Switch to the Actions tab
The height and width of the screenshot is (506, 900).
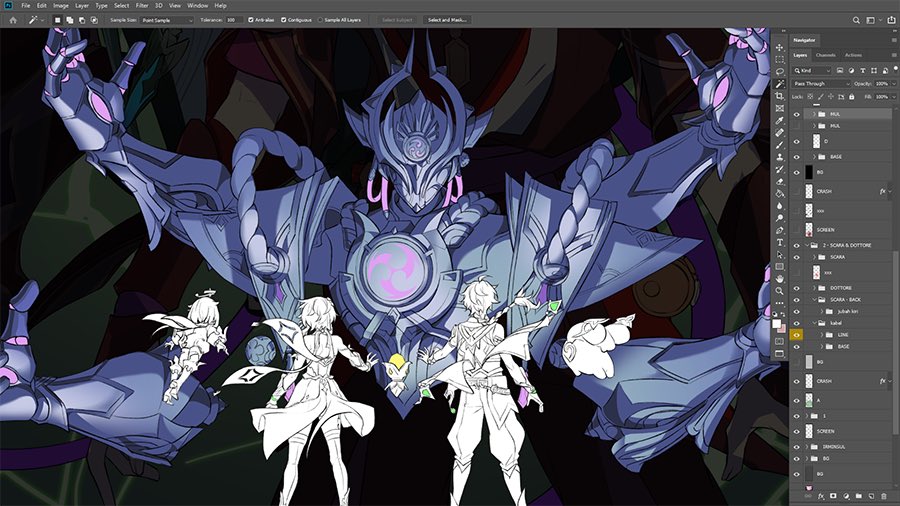click(853, 55)
